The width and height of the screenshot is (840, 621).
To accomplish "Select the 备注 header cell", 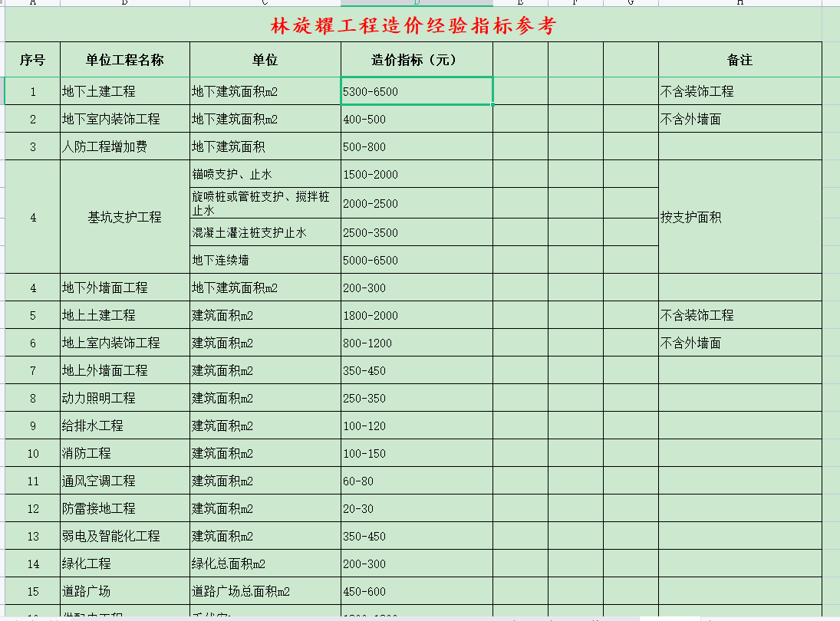I will pos(740,60).
